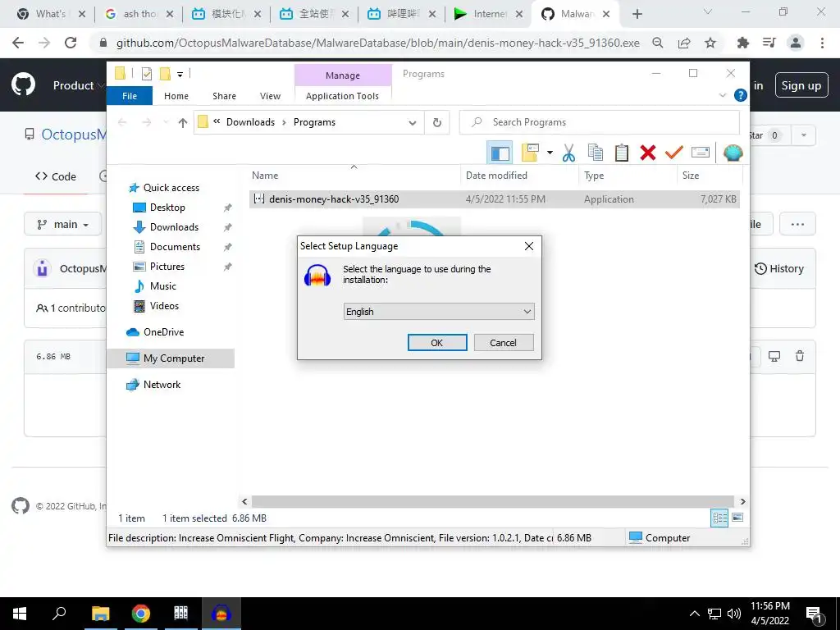Click the orange checkmark Properties icon

pyautogui.click(x=674, y=153)
